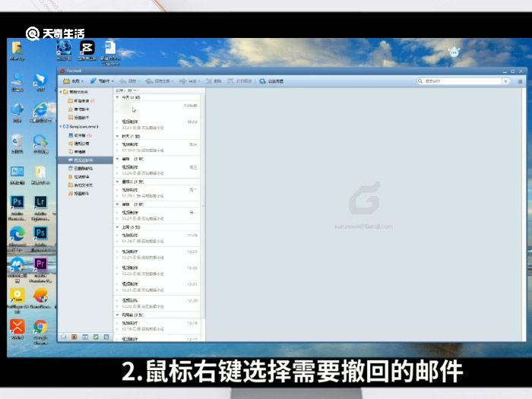
Task: Select the Google Chrome desktop shortcut
Action: (x=41, y=331)
